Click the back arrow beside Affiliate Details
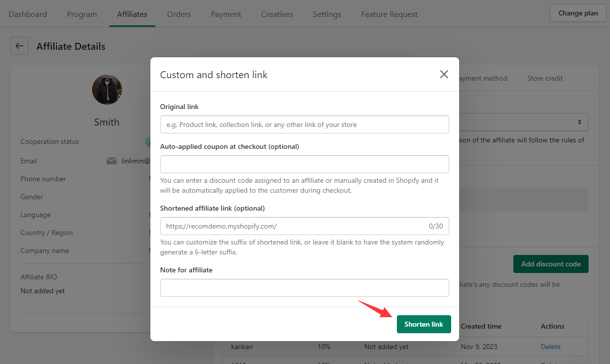Screen dimensions: 610x364 click(19, 46)
